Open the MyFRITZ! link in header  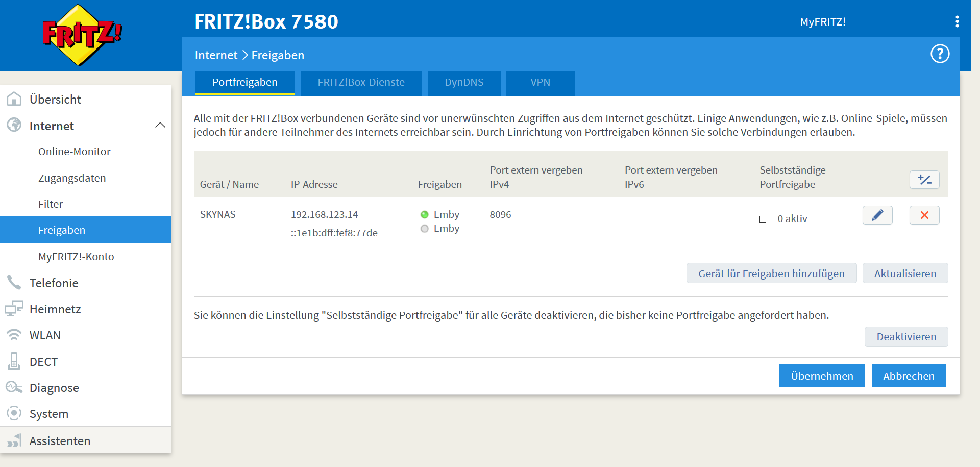click(822, 22)
